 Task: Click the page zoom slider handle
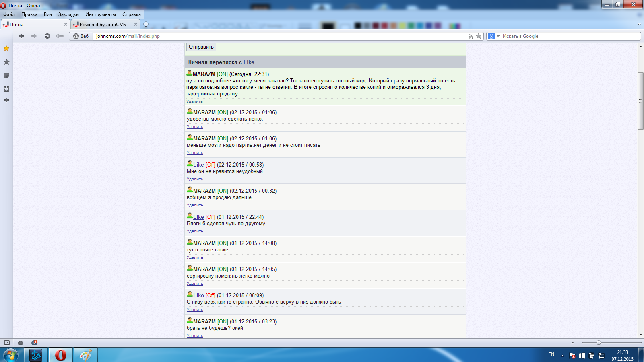click(599, 343)
